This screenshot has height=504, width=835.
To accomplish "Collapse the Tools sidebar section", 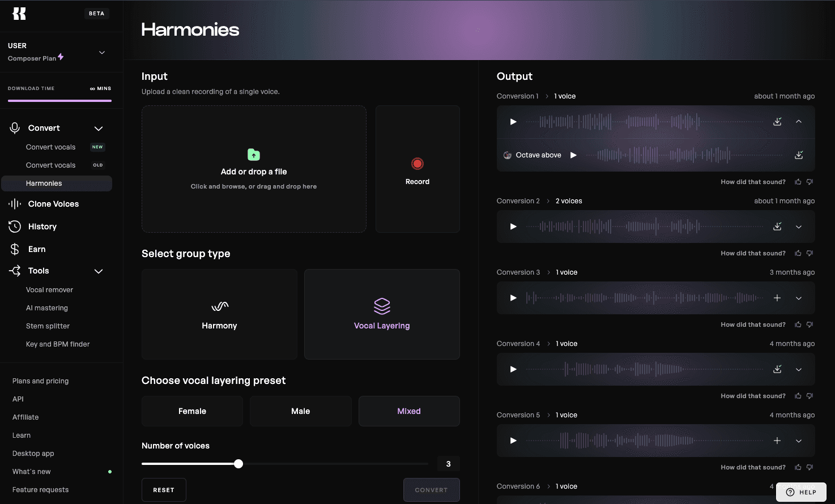I will 99,271.
